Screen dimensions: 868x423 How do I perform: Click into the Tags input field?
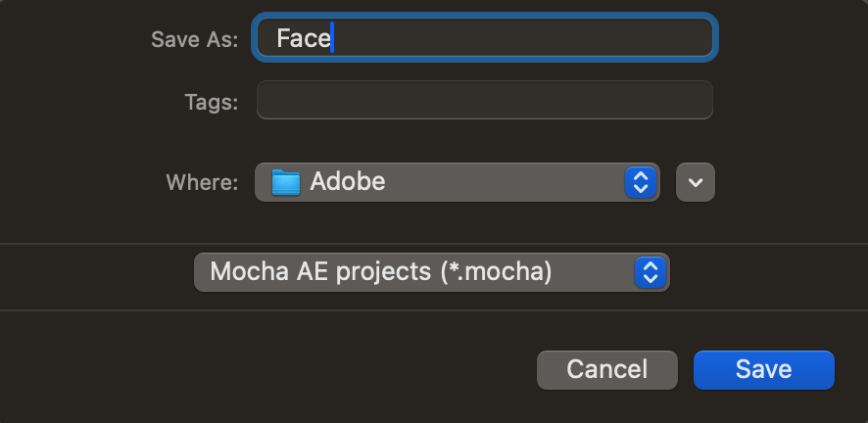[485, 100]
